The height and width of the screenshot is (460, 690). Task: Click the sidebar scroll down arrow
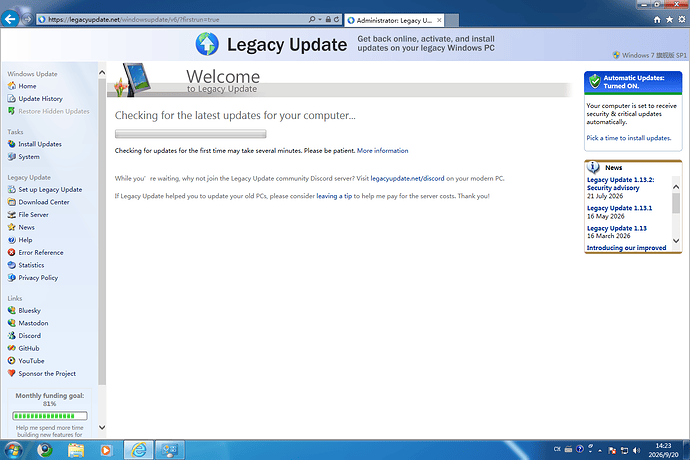tap(102, 427)
